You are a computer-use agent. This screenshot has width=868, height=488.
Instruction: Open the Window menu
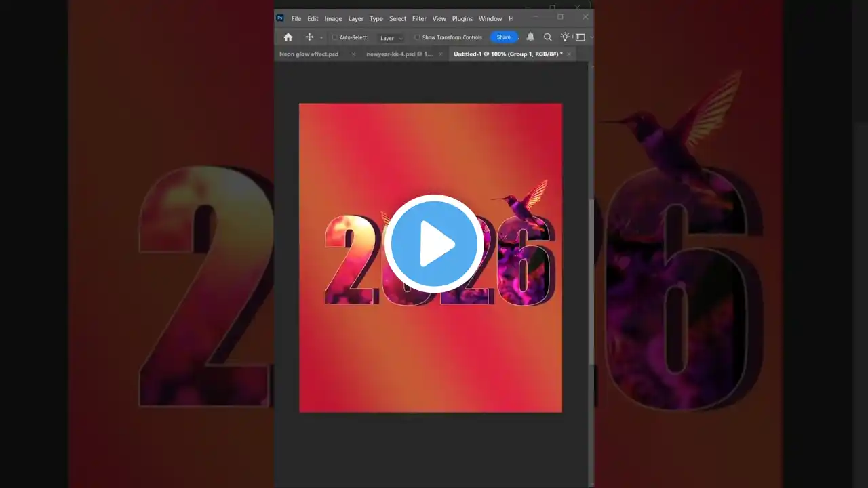(x=490, y=19)
